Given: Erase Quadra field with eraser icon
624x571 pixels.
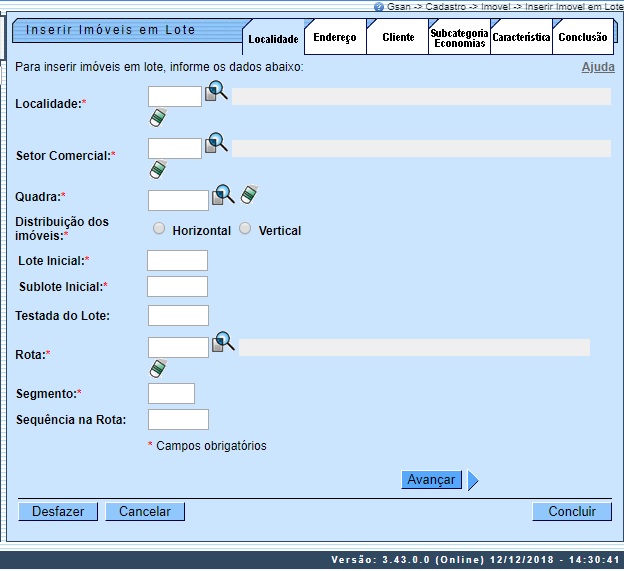Looking at the screenshot, I should [x=249, y=194].
